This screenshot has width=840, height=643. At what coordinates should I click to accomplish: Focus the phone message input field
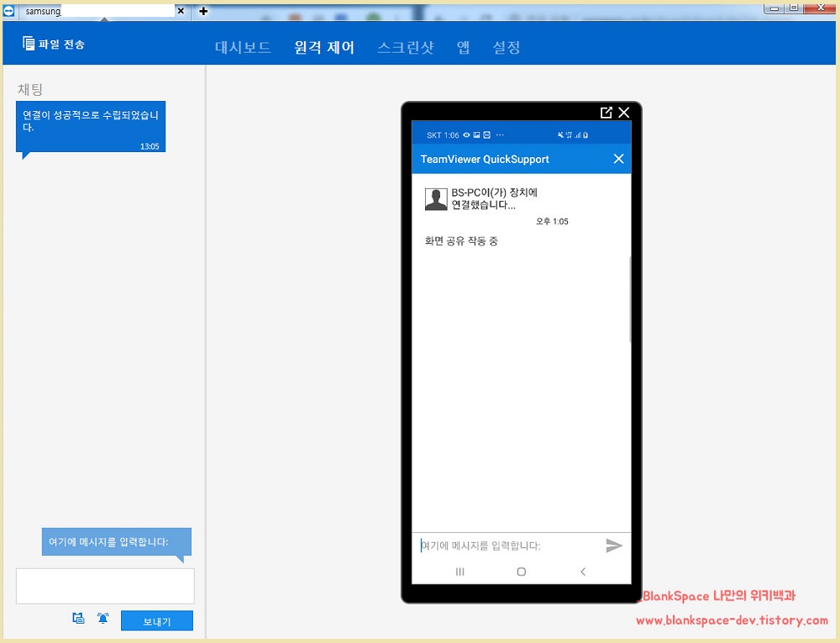click(507, 545)
